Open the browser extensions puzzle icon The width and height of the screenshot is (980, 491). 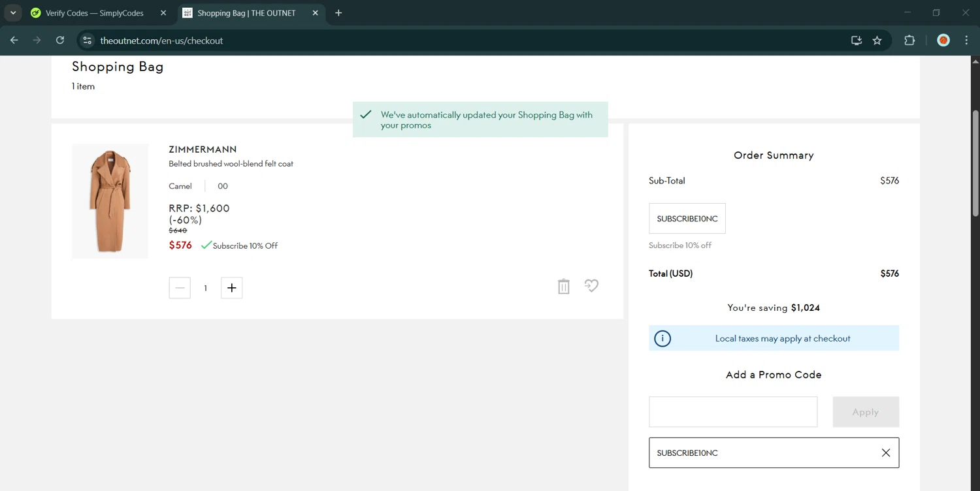point(909,40)
